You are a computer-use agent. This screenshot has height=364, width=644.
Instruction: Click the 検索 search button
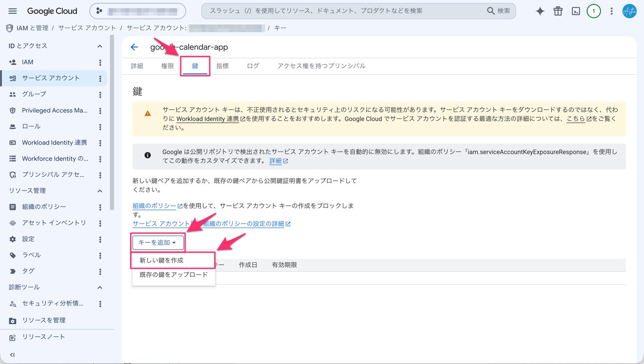pyautogui.click(x=499, y=11)
